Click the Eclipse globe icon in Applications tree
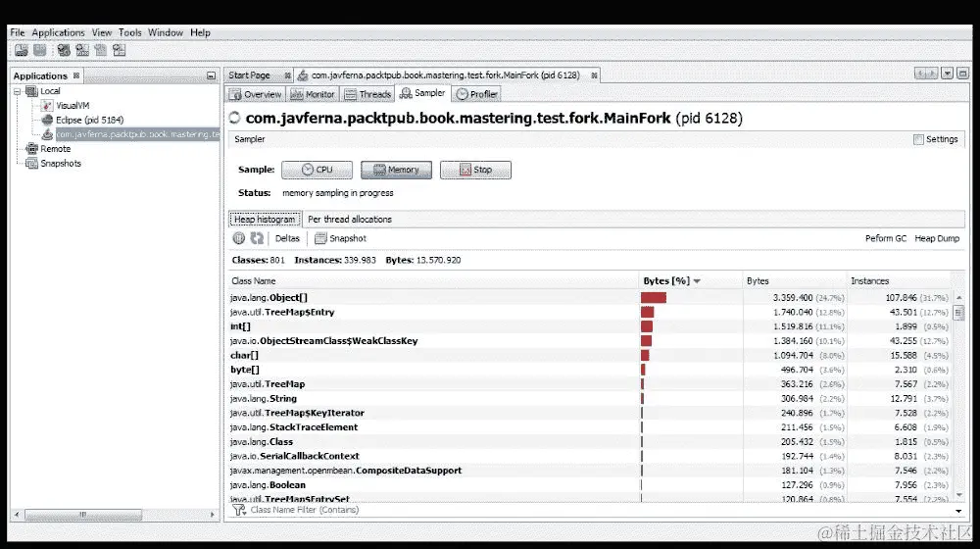 click(47, 120)
